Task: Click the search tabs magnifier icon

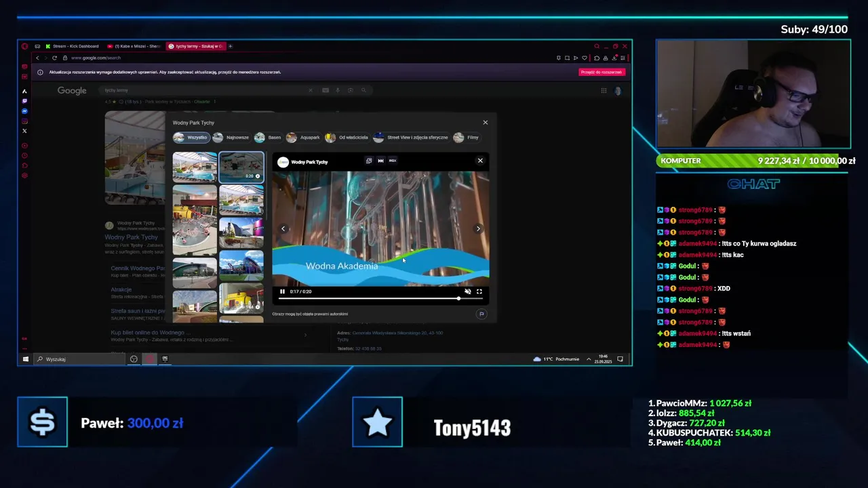Action: [x=597, y=46]
